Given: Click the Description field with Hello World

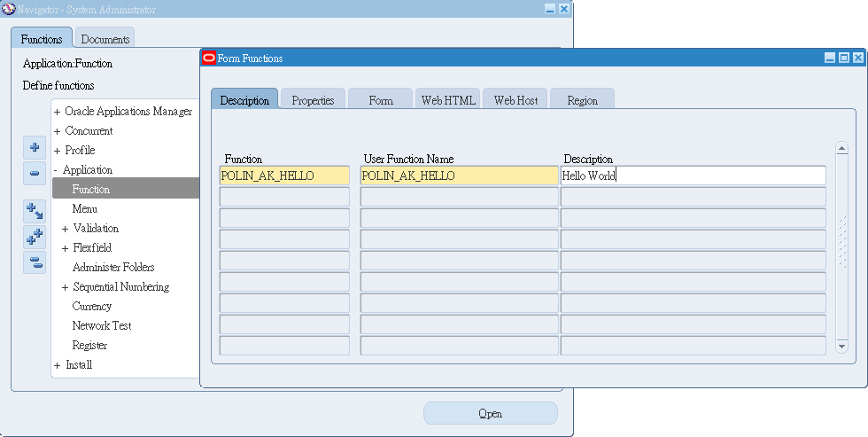Looking at the screenshot, I should coord(693,176).
